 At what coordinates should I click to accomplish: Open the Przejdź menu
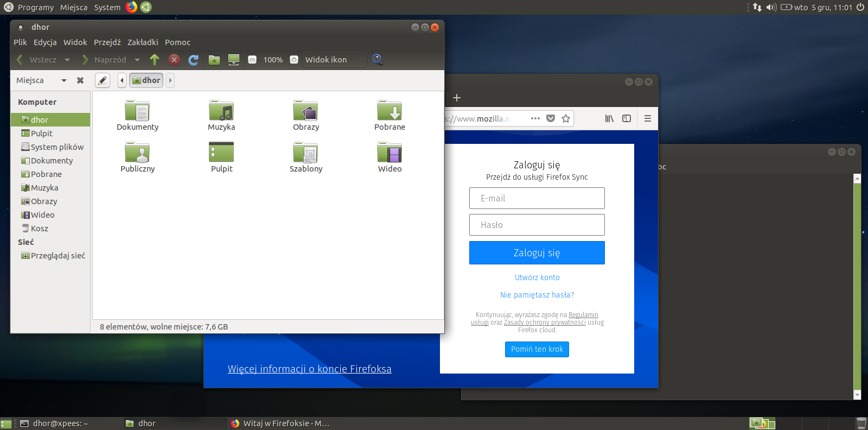click(107, 42)
